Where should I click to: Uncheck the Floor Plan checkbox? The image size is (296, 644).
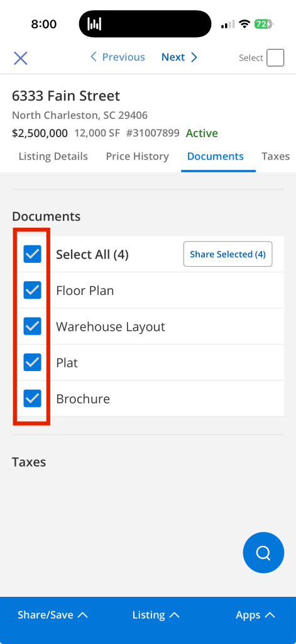click(x=33, y=291)
